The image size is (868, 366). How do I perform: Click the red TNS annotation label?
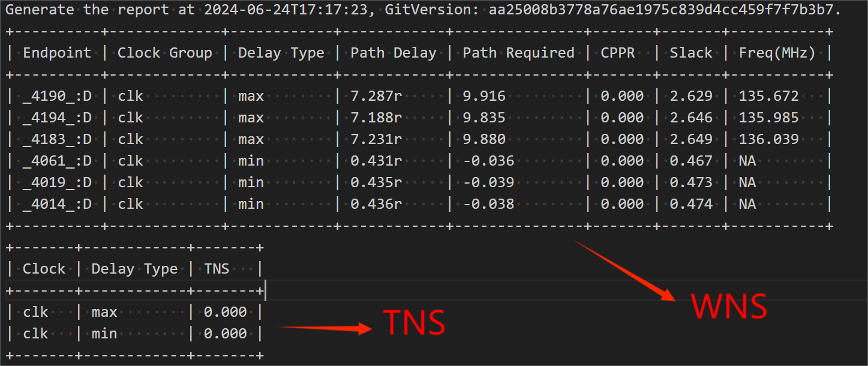point(415,323)
